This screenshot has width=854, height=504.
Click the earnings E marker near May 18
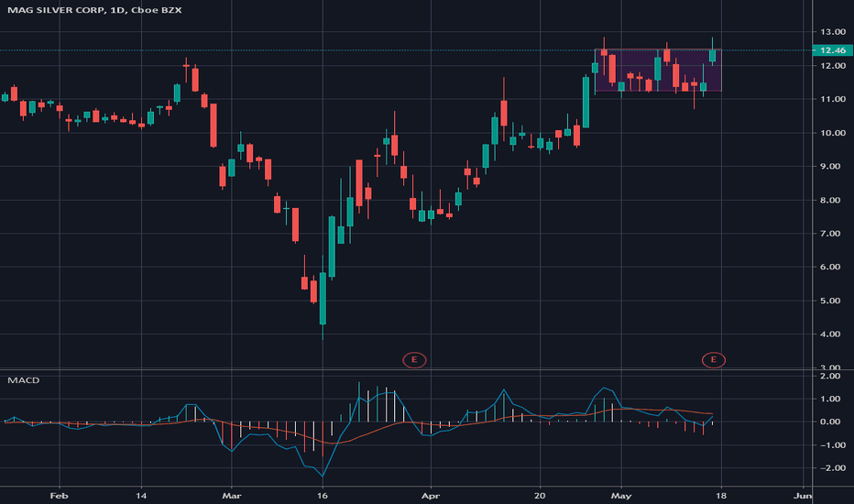click(x=714, y=359)
